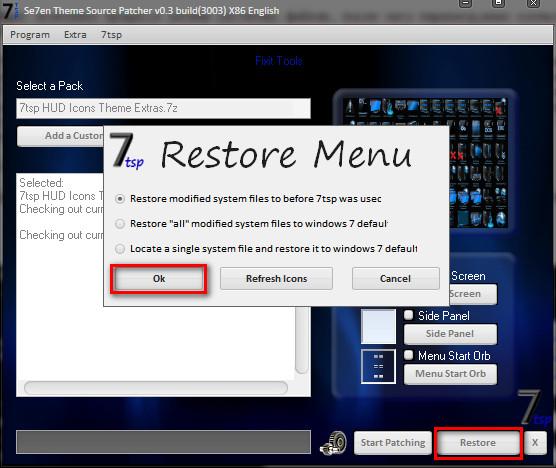Open the Extra menu

point(75,35)
